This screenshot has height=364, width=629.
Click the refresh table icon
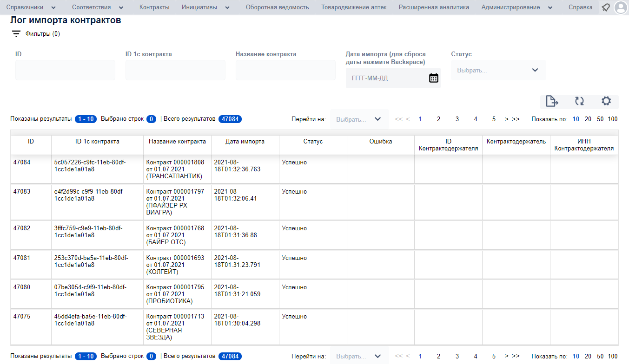[579, 101]
